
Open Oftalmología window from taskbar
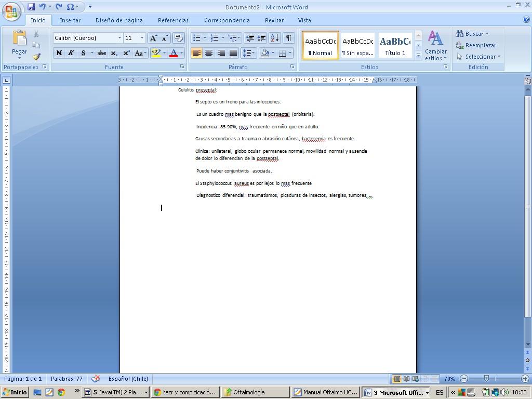255,392
